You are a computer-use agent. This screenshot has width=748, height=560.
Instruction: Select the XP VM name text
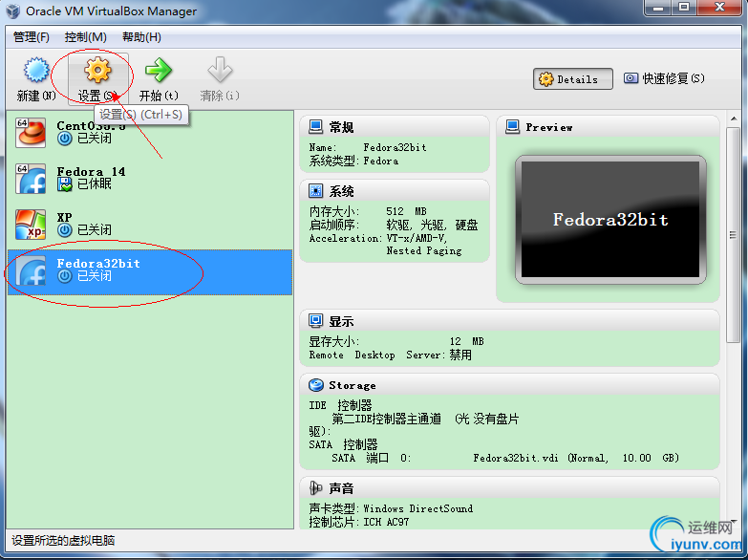[x=64, y=217]
